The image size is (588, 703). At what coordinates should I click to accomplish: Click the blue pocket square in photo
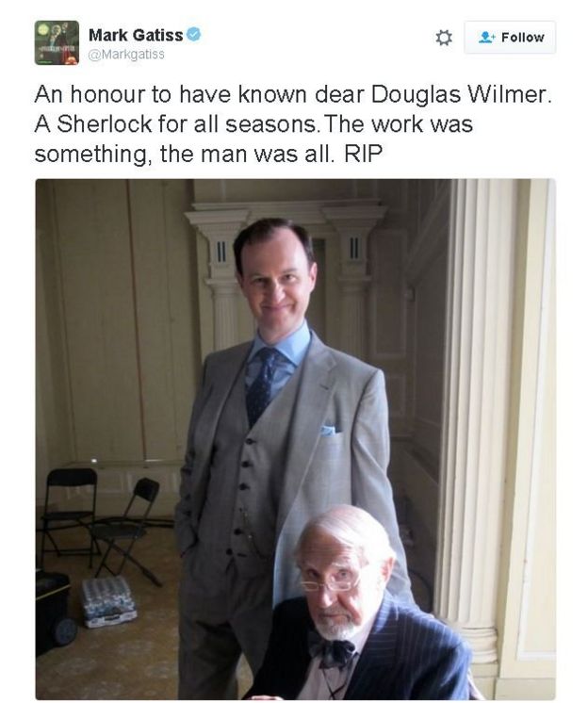(331, 431)
